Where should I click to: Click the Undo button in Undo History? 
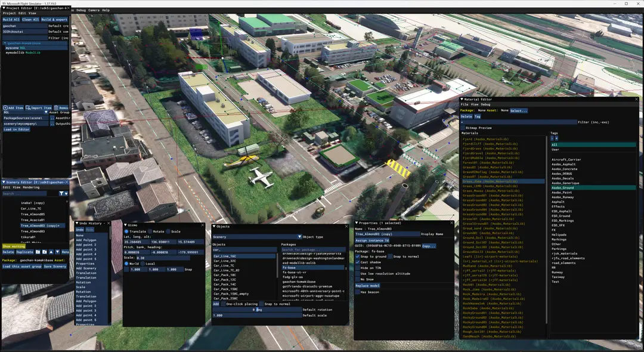(x=80, y=230)
